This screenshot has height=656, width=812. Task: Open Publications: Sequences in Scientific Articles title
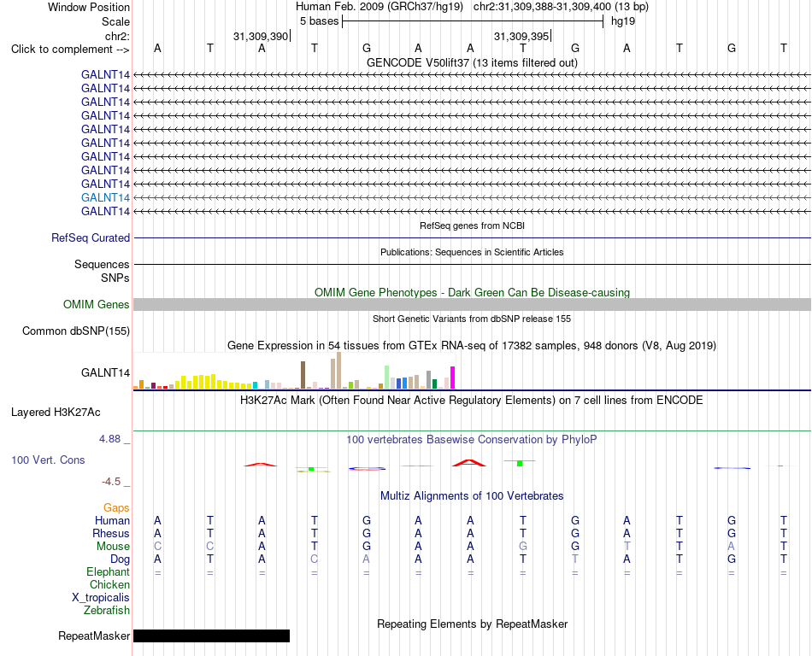click(472, 252)
